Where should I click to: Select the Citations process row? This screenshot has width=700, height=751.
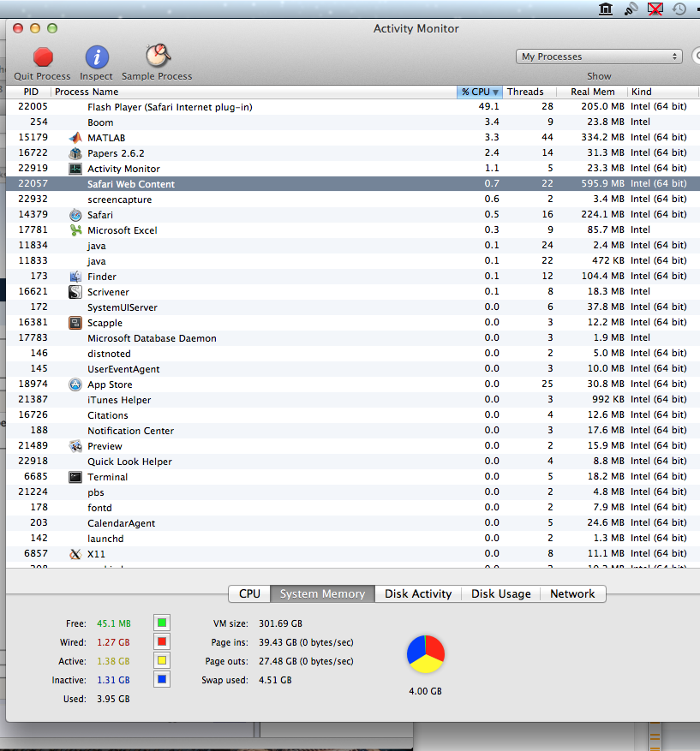353,414
